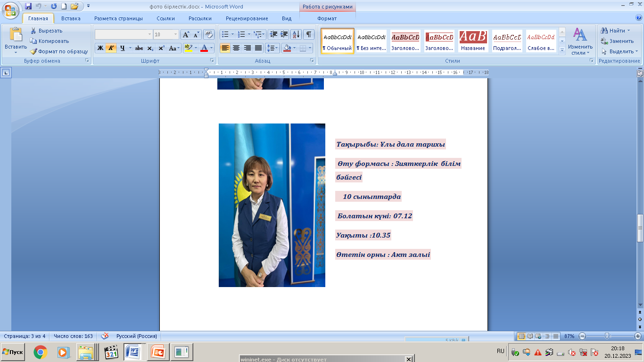Increase font size with grow font icon
Screen dimensions: 644x362
tap(186, 34)
